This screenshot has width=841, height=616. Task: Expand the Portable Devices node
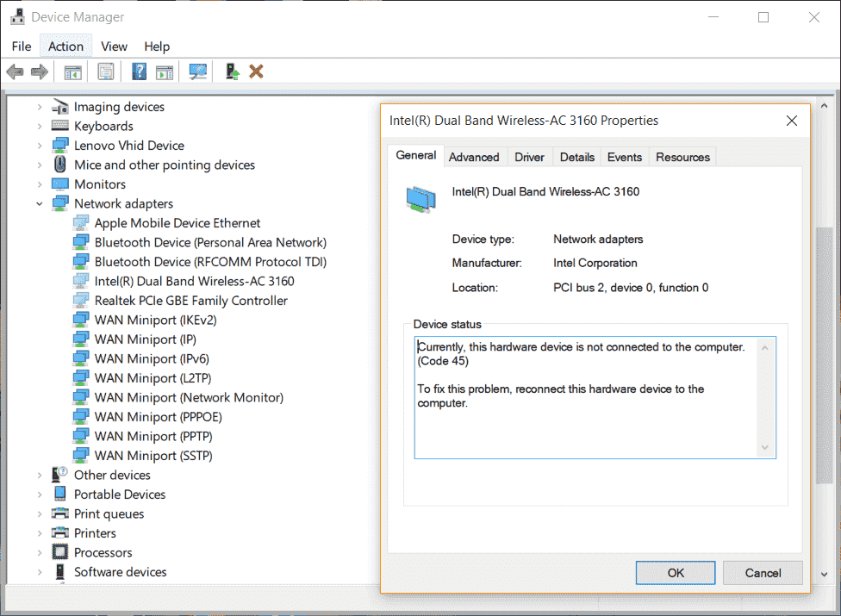[x=39, y=495]
